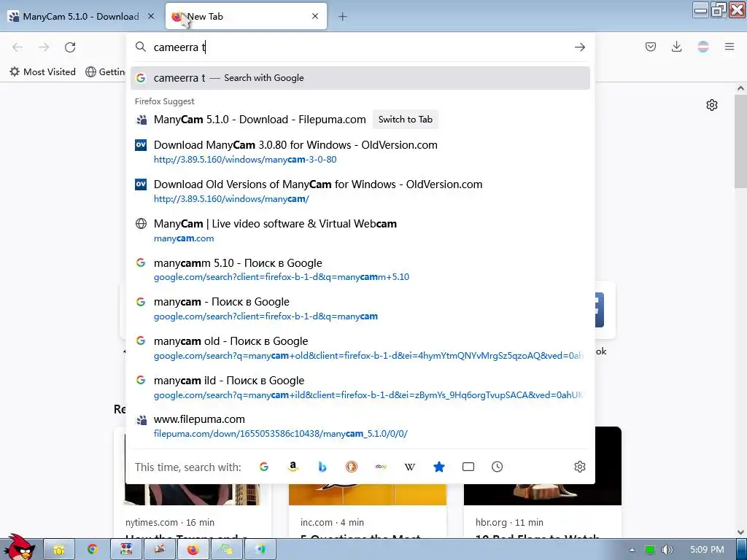Search bookmarks with the star icon
Image resolution: width=747 pixels, height=560 pixels.
(439, 467)
